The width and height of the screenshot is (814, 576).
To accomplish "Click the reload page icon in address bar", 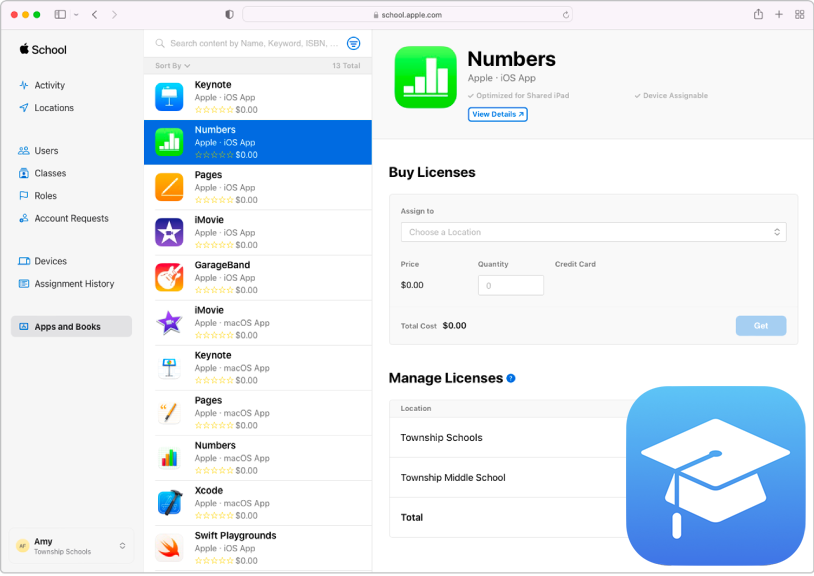I will pyautogui.click(x=566, y=15).
